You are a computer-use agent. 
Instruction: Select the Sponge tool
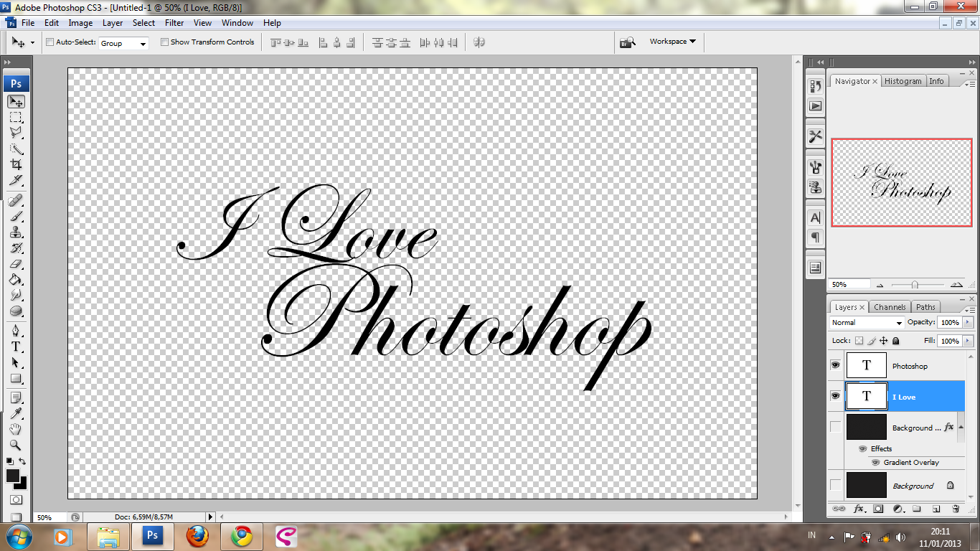tap(16, 311)
